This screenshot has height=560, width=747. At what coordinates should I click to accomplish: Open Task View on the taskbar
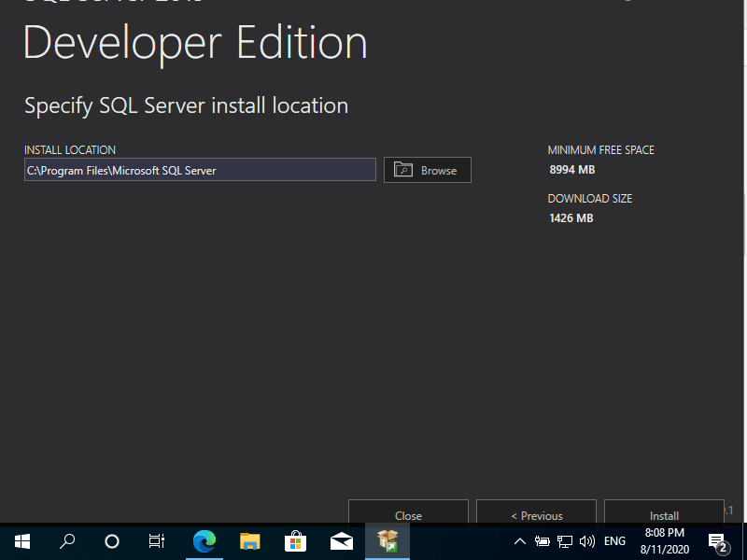point(157,541)
